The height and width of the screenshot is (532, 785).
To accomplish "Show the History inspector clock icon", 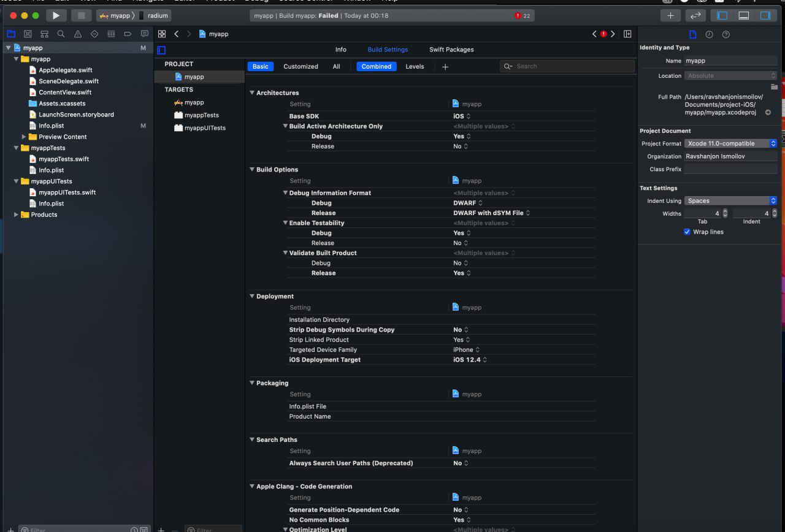I will (x=709, y=34).
